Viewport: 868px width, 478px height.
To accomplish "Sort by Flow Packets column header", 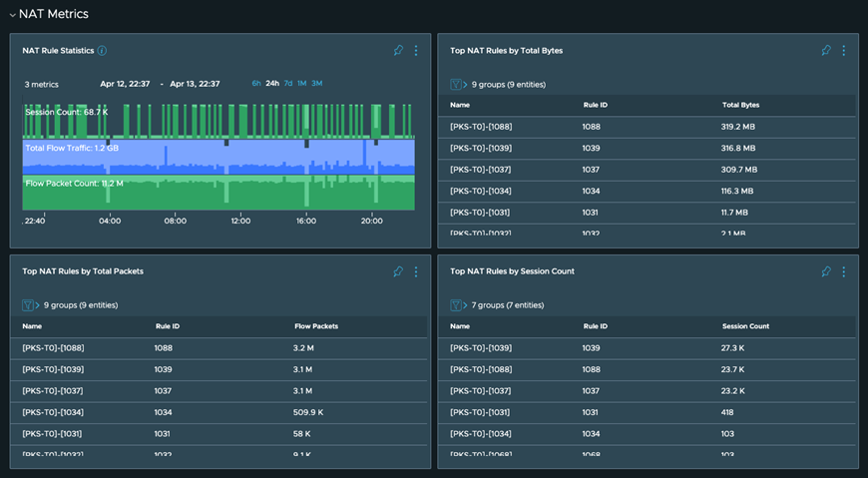I will pyautogui.click(x=316, y=326).
